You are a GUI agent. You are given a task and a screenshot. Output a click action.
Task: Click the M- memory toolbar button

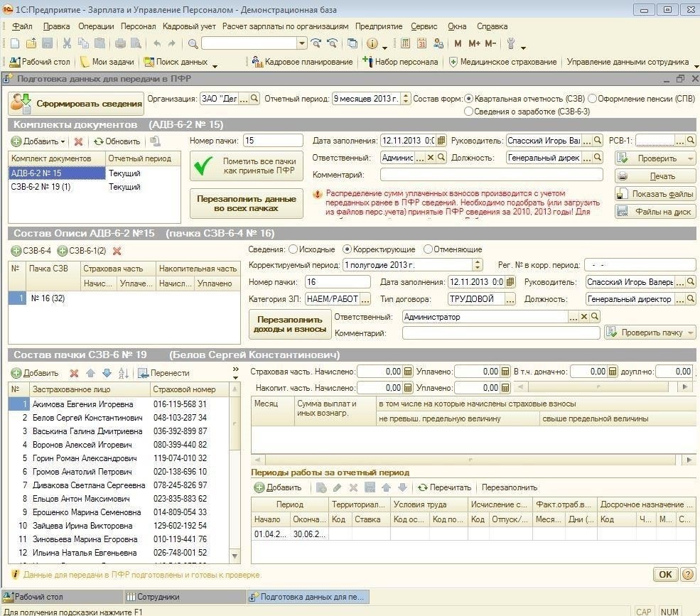[490, 43]
